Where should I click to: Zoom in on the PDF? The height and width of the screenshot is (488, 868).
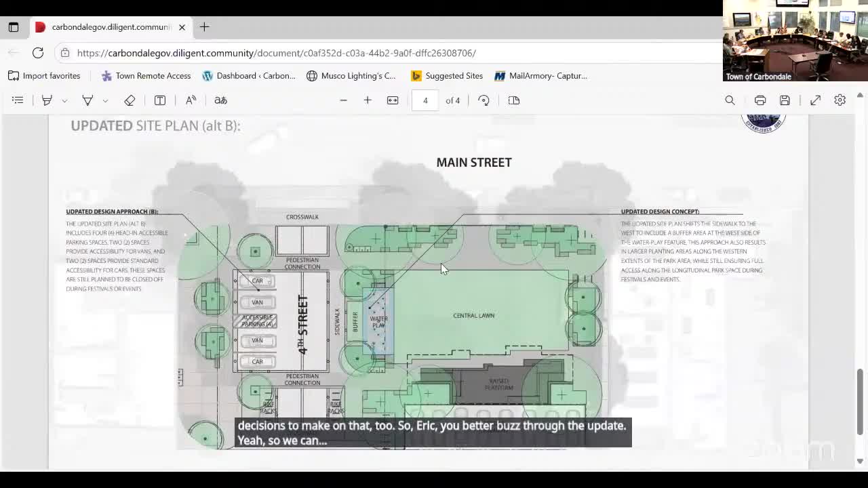368,100
